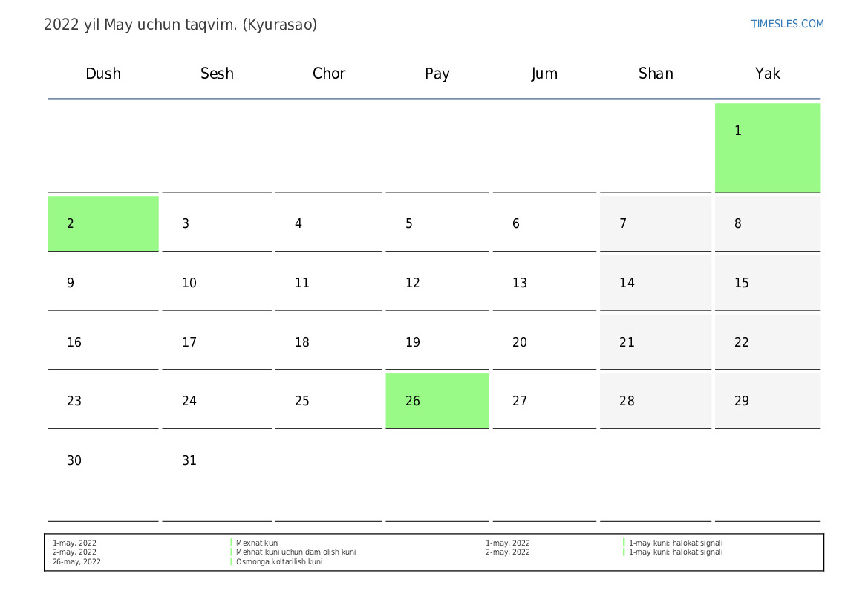Select the green May 26 holiday cell
The image size is (868, 614).
(437, 401)
